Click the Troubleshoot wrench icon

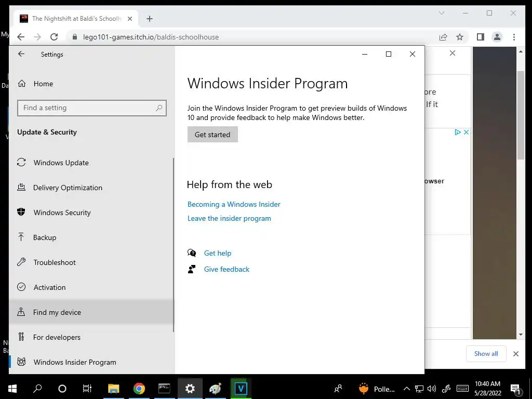pyautogui.click(x=21, y=262)
